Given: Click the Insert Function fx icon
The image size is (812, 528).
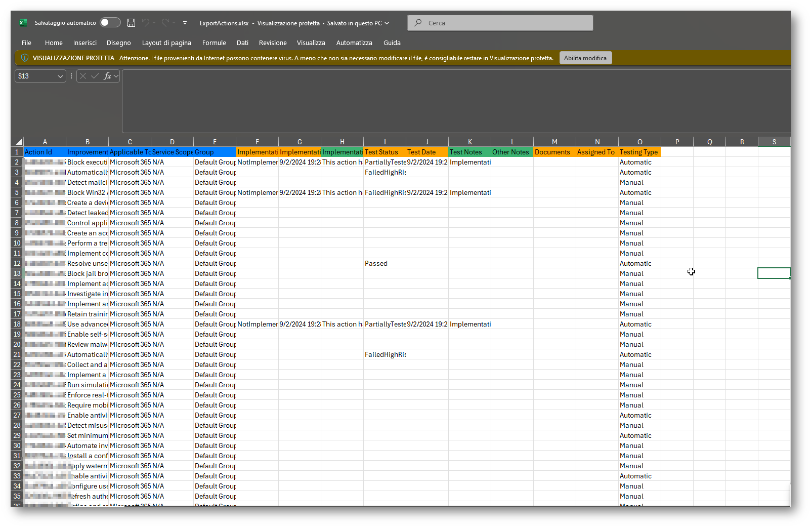Looking at the screenshot, I should click(107, 76).
